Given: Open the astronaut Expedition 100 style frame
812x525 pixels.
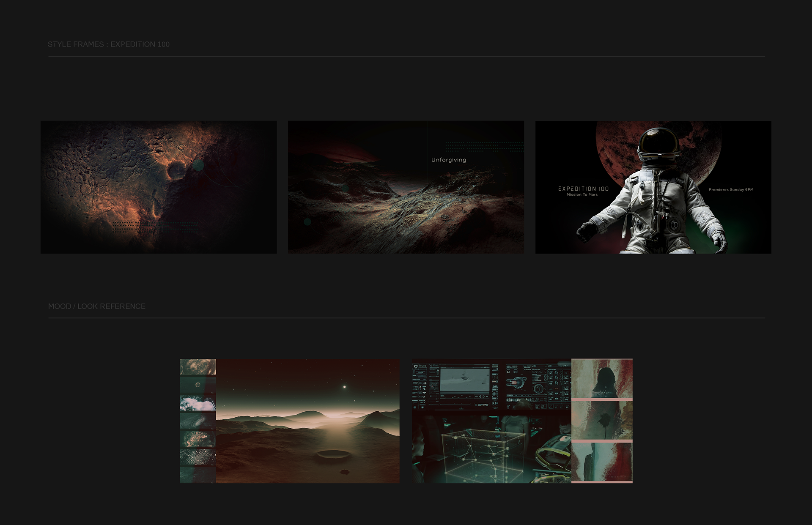Looking at the screenshot, I should click(x=653, y=187).
